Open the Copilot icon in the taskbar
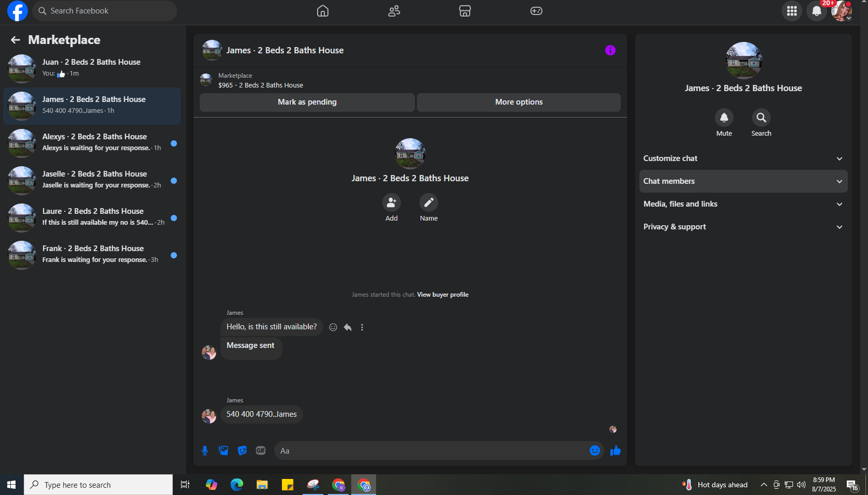Viewport: 868px width, 495px height. (212, 485)
